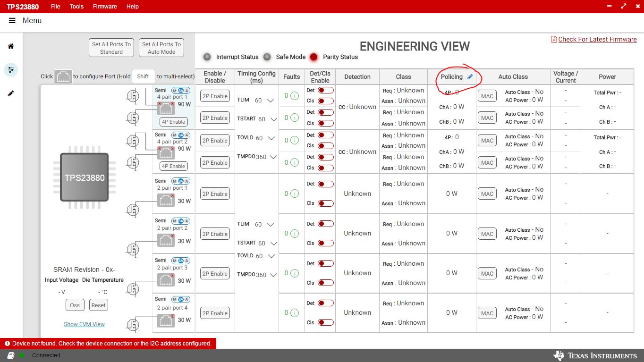Open fault info icon for 2 pair port 2
The height and width of the screenshot is (362, 644).
(x=295, y=234)
